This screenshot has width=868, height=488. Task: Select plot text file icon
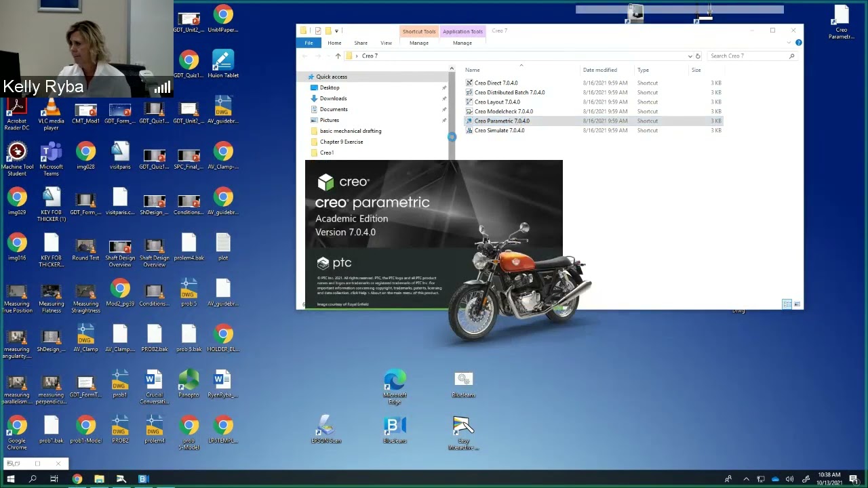point(223,247)
